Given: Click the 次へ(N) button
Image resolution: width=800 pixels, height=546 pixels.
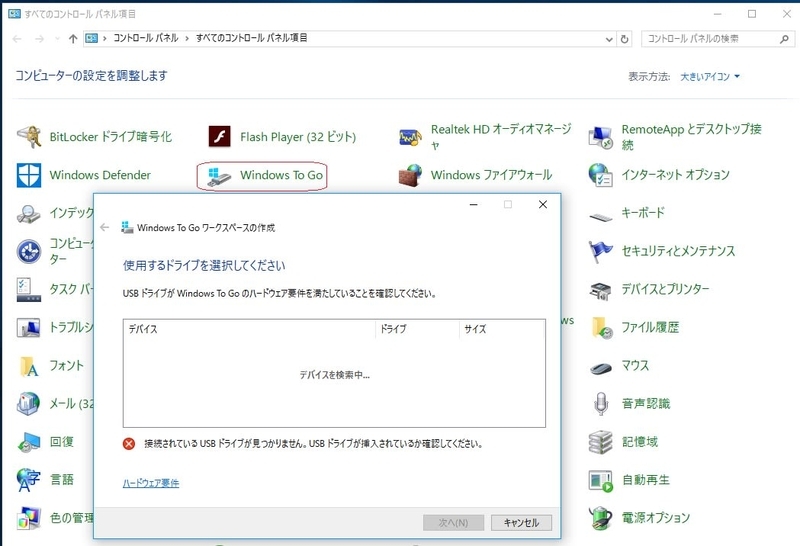Looking at the screenshot, I should pos(454,523).
